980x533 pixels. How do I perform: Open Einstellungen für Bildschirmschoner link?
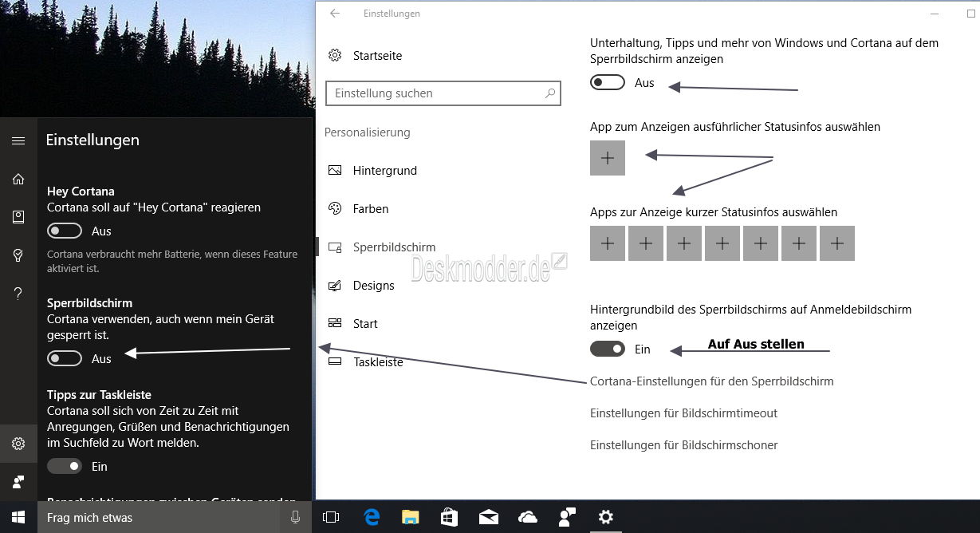coord(683,445)
